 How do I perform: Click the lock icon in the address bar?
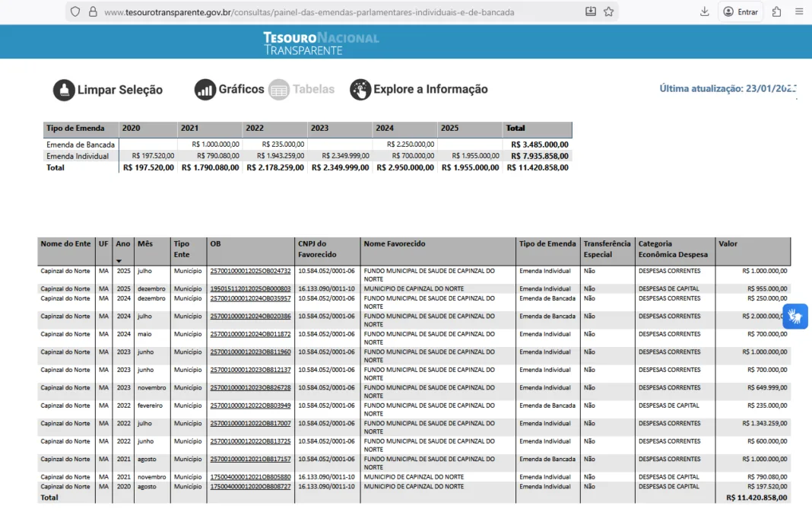tap(91, 11)
